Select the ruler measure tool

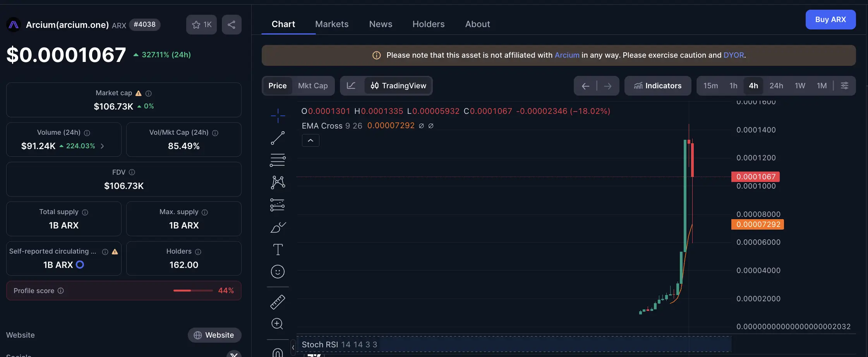[278, 302]
